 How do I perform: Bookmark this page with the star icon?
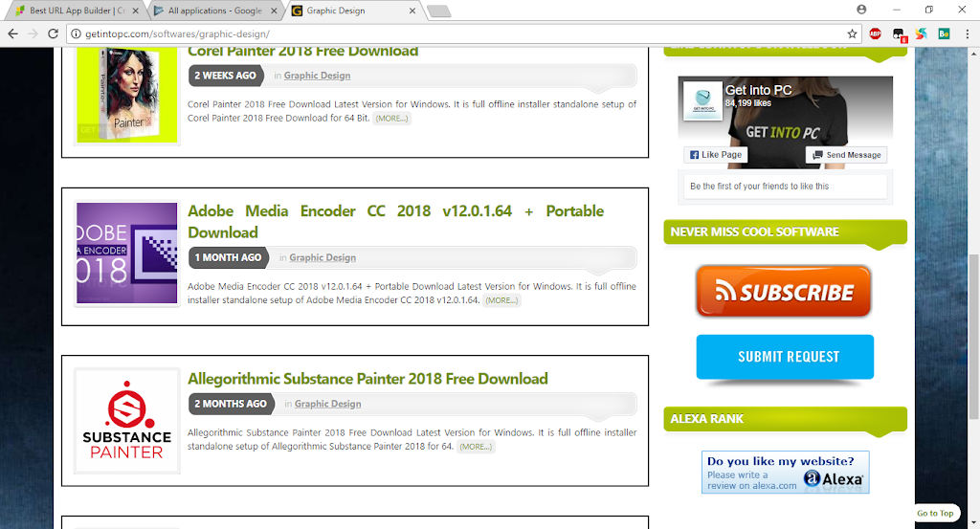click(852, 33)
